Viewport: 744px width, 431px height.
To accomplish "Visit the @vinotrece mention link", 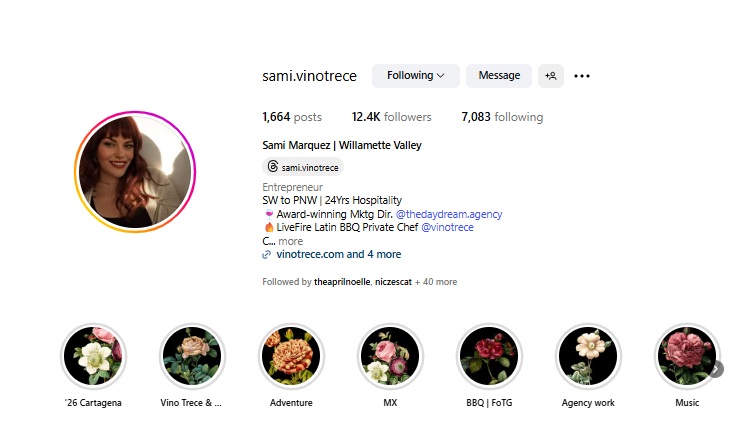I will pos(447,227).
